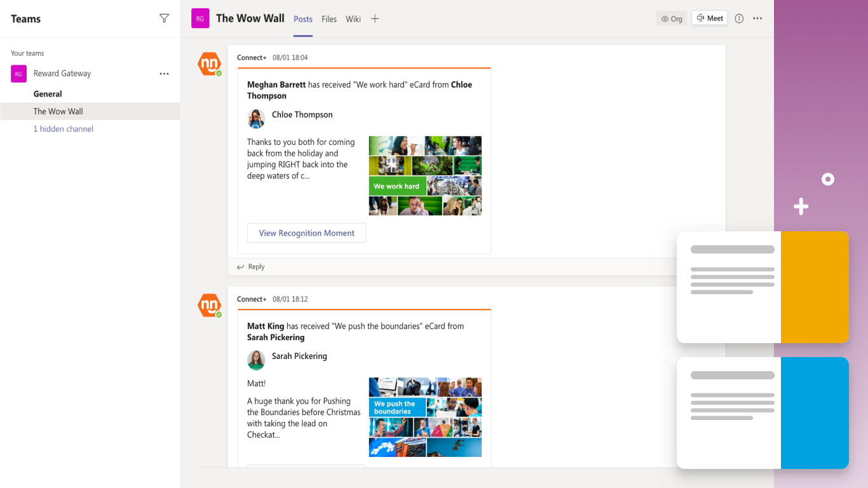Click the 08/01 18:04 timestamp
Image resolution: width=868 pixels, height=488 pixels.
[290, 57]
